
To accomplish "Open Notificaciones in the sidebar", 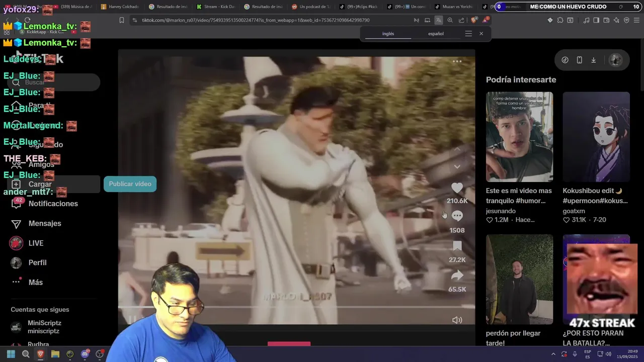I will point(53,204).
